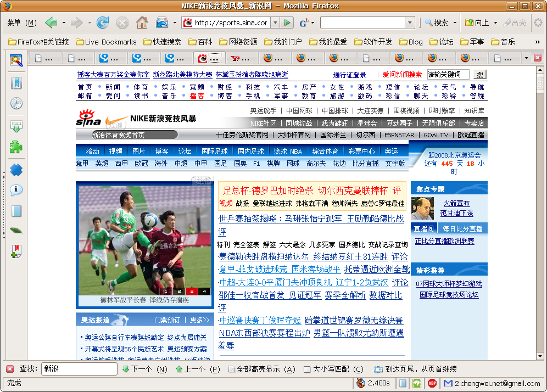Click 上一个 (P) to find previous
Screen dimensions: 547x392
click(198, 369)
